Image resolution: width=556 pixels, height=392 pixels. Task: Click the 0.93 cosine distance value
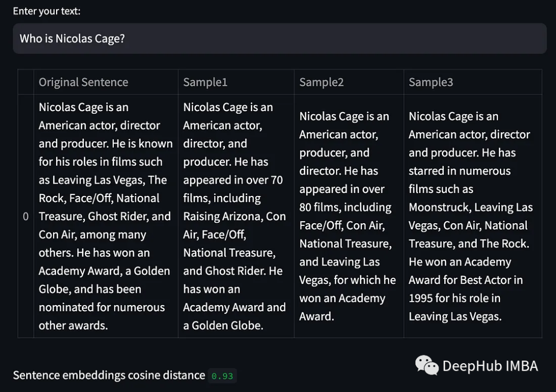click(x=222, y=376)
